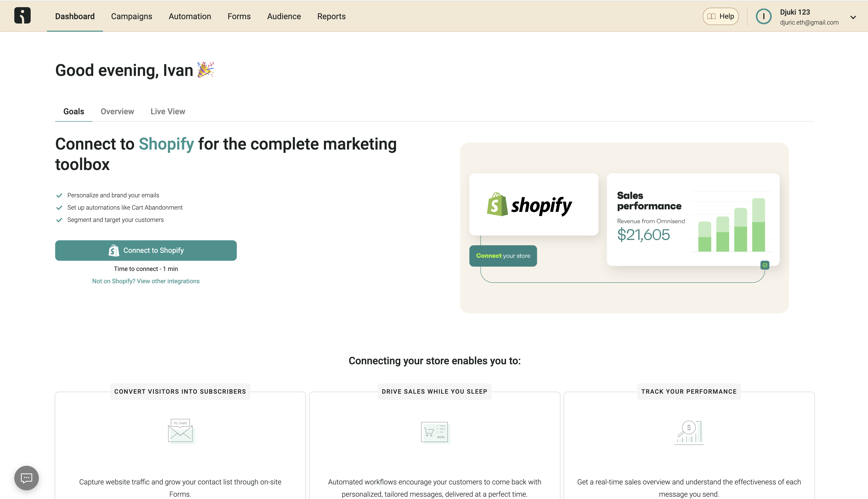This screenshot has height=499, width=868.
Task: Open View other integrations link
Action: (x=146, y=281)
